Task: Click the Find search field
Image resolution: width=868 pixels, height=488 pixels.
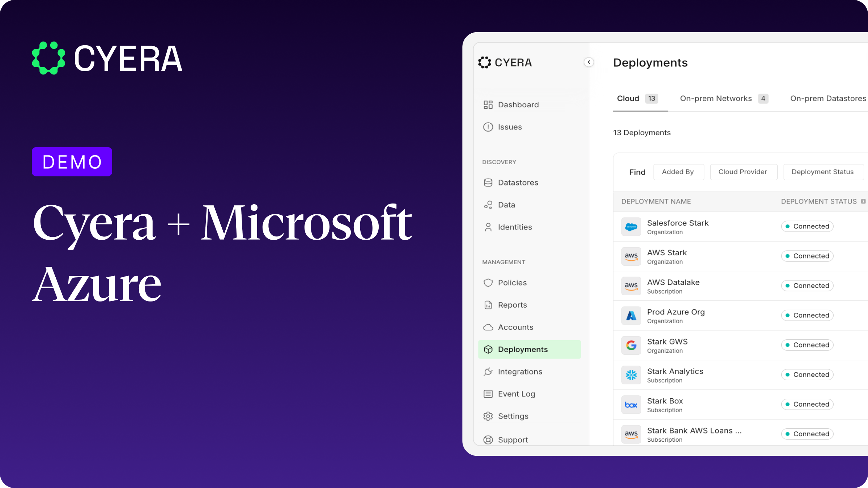Action: (637, 172)
